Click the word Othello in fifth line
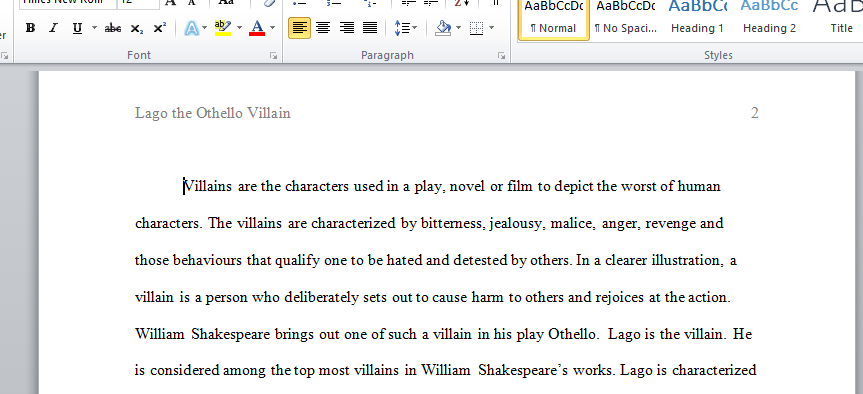This screenshot has height=394, width=863. [x=573, y=335]
